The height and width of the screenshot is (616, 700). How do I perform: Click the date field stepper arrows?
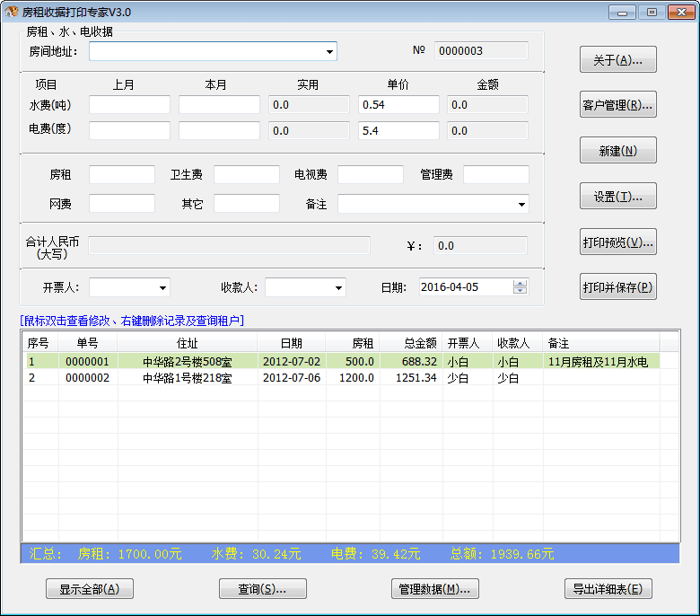coord(520,287)
